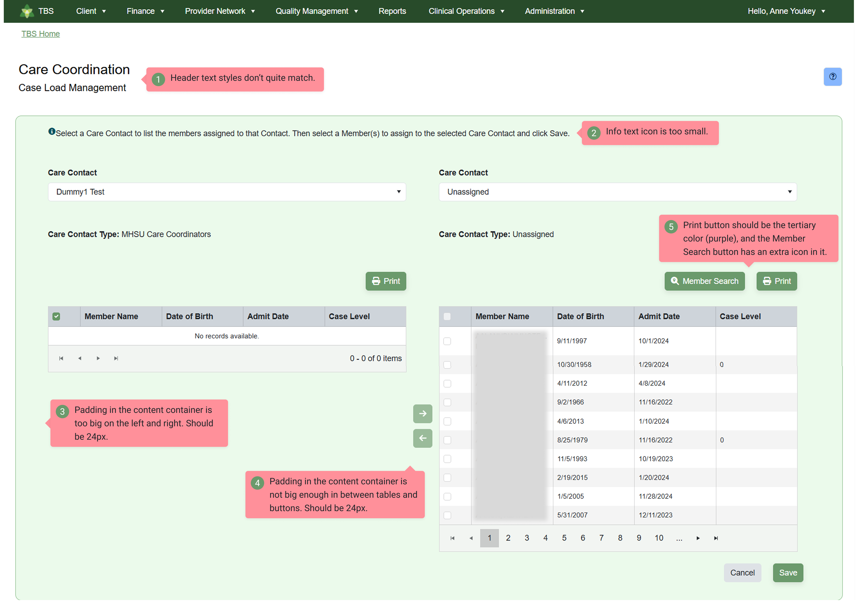Click the info icon before instruction text
857x616 pixels.
[x=52, y=131]
